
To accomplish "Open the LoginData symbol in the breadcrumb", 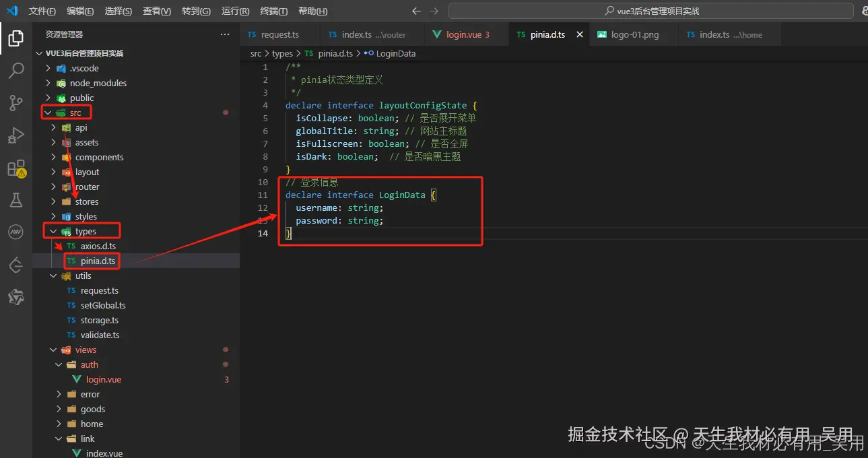I will (397, 53).
